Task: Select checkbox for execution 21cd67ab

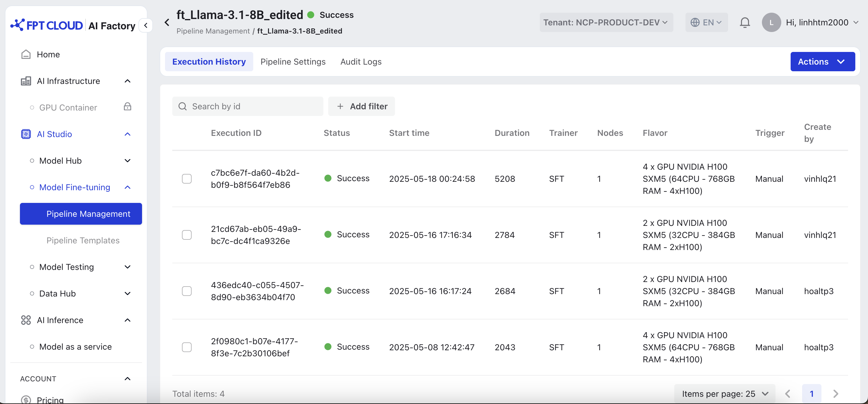Action: coord(187,235)
